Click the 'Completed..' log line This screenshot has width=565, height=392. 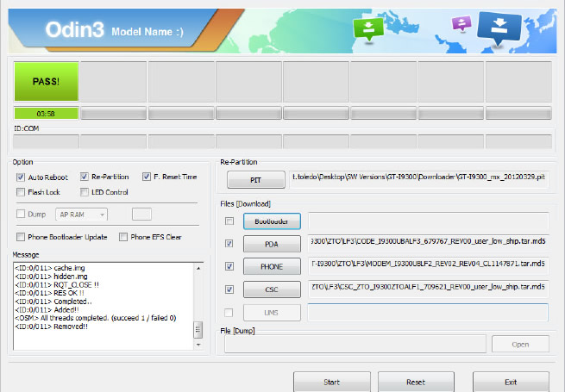pos(53,302)
